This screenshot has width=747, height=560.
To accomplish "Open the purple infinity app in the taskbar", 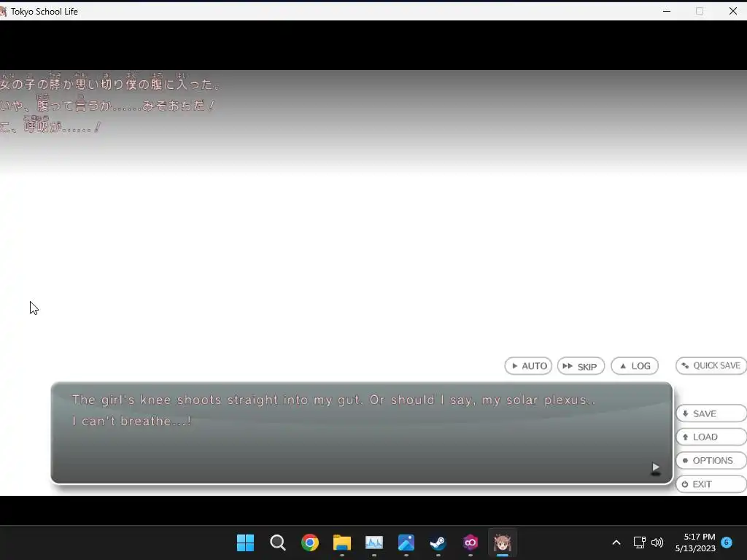I will tap(471, 542).
